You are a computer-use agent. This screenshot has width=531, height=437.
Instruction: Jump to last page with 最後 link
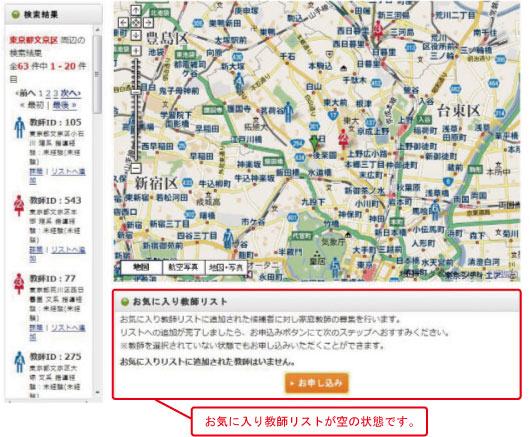[x=64, y=105]
